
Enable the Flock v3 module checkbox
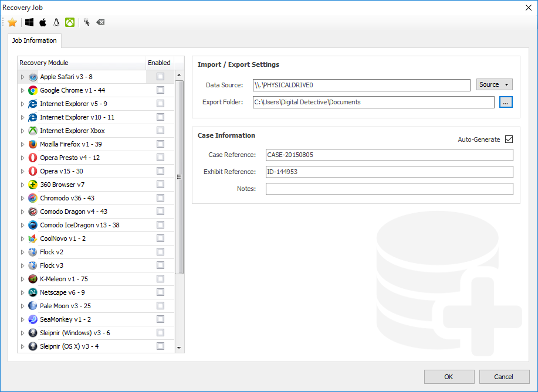pyautogui.click(x=160, y=265)
